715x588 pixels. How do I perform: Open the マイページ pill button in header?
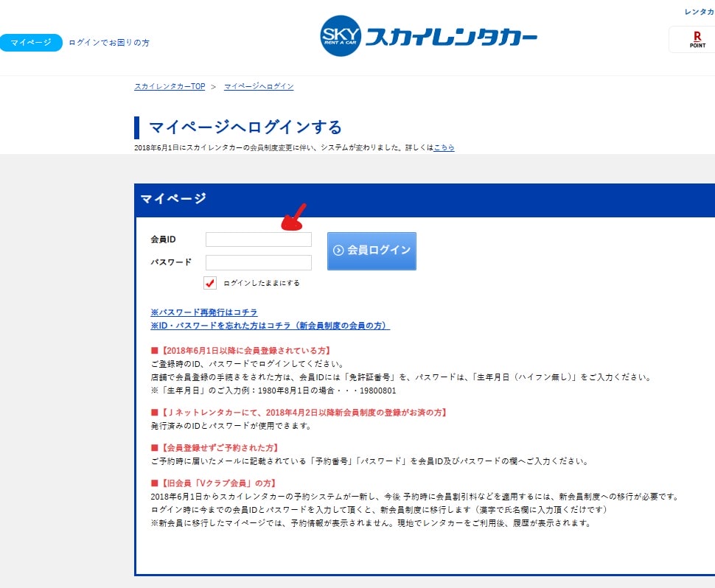[x=30, y=43]
